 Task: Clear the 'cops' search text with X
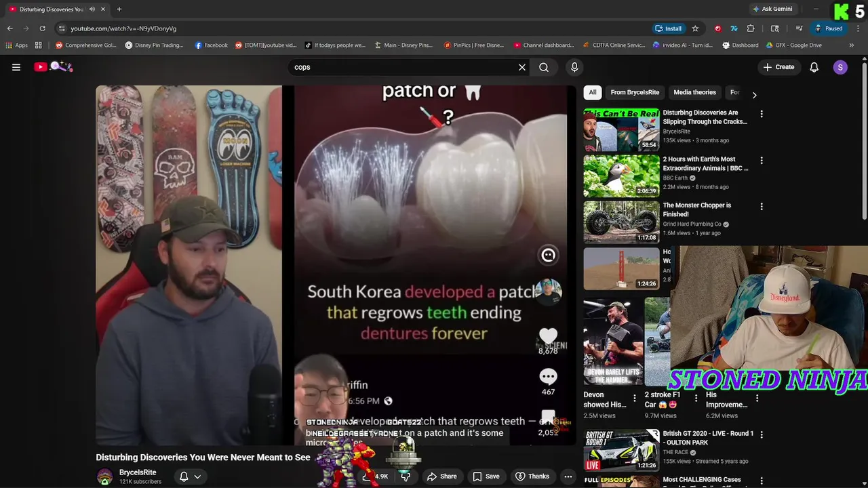[x=522, y=67]
